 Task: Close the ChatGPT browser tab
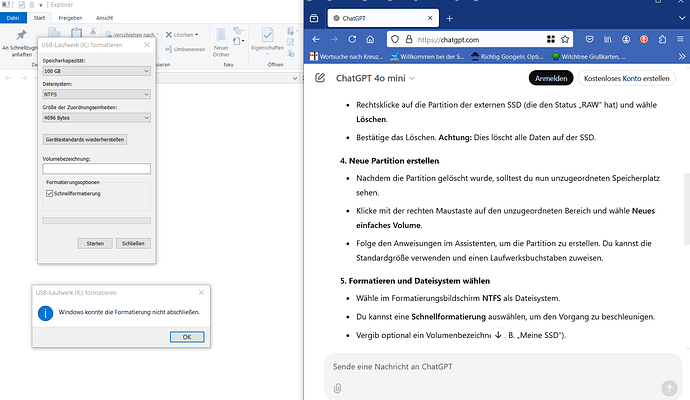click(430, 18)
